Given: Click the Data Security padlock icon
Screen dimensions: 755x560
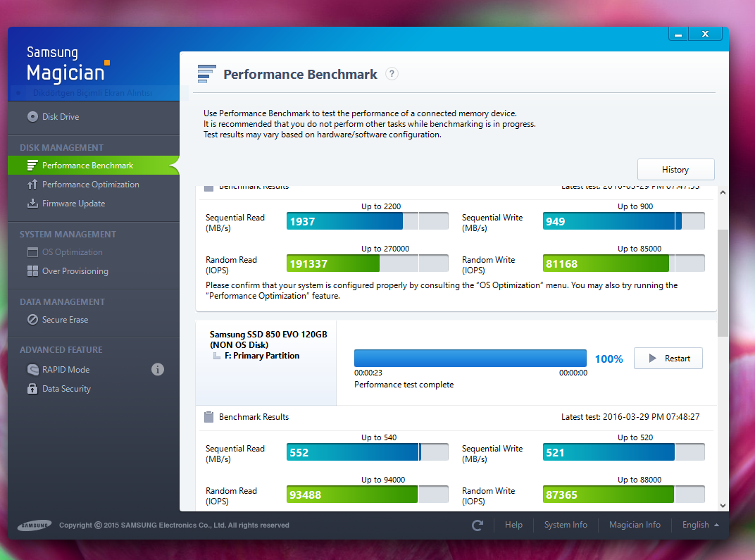Looking at the screenshot, I should point(32,389).
